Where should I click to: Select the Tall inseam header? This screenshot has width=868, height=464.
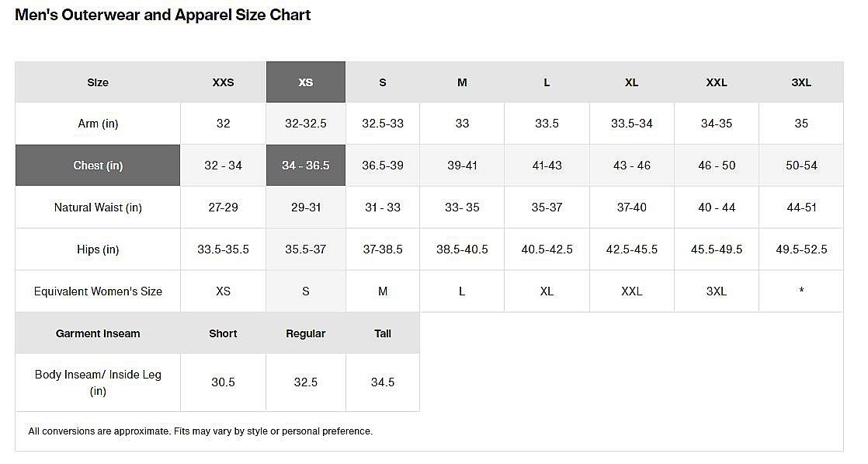pyautogui.click(x=383, y=333)
